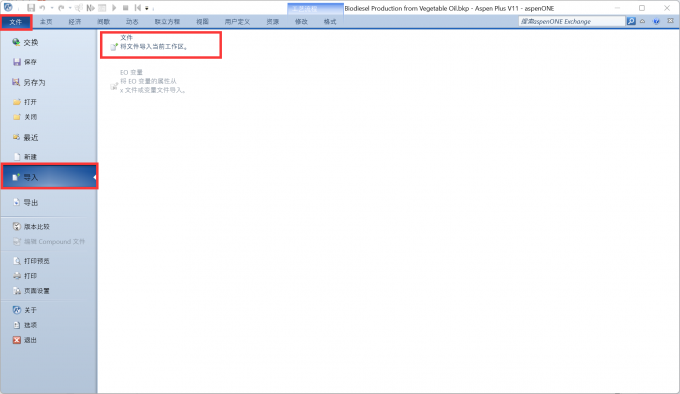Switch to the 用户定义 ribbon tab

pyautogui.click(x=237, y=22)
